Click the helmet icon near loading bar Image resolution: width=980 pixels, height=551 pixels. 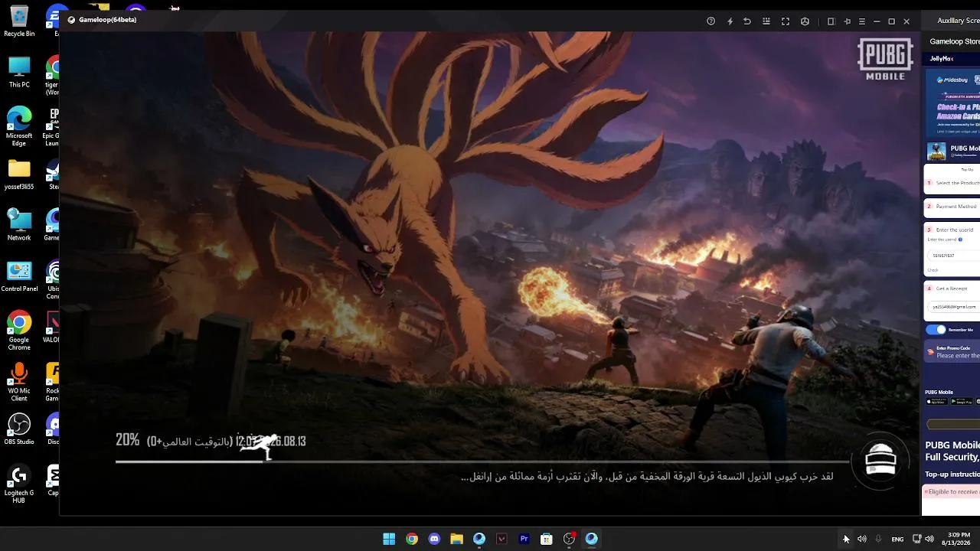tap(880, 460)
